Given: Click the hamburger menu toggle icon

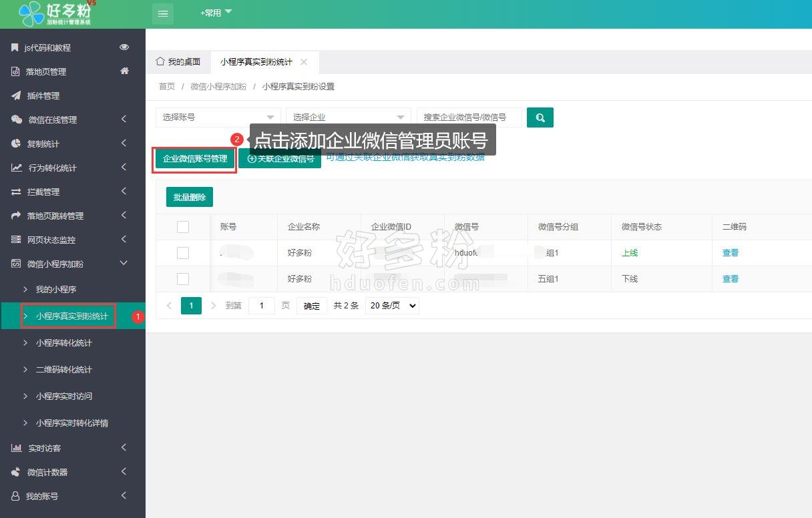Looking at the screenshot, I should (x=163, y=13).
